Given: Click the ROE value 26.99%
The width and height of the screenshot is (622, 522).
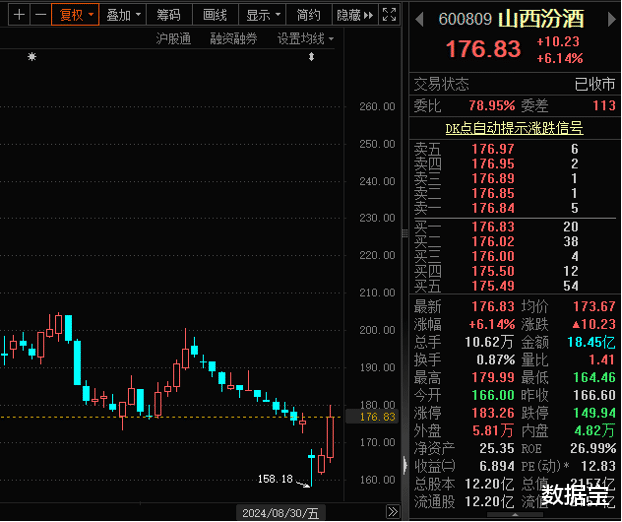Looking at the screenshot, I should 593,448.
